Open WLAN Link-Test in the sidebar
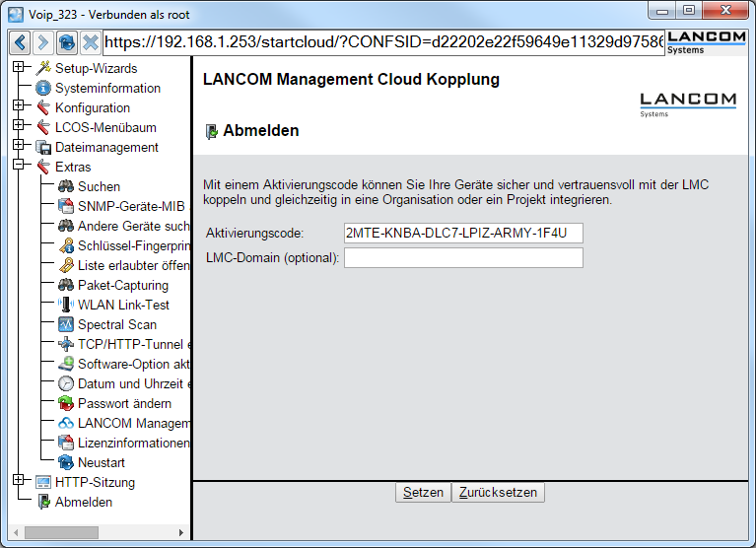The height and width of the screenshot is (548, 756). coord(109,305)
